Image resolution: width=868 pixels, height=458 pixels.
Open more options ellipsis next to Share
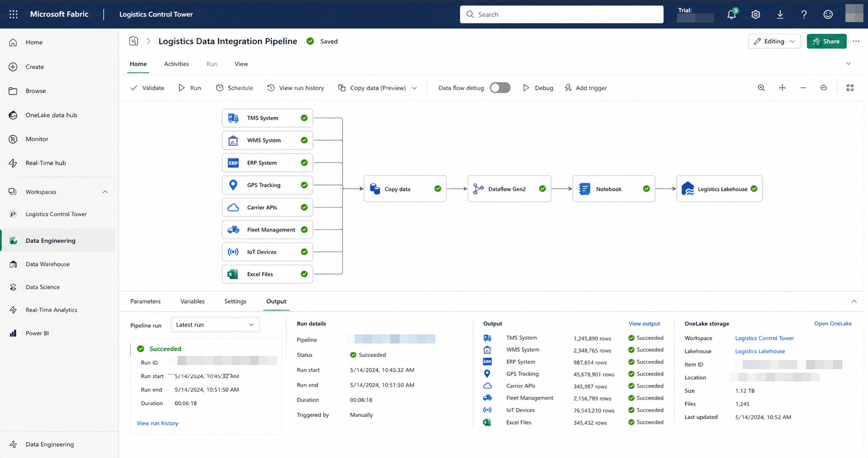[856, 41]
